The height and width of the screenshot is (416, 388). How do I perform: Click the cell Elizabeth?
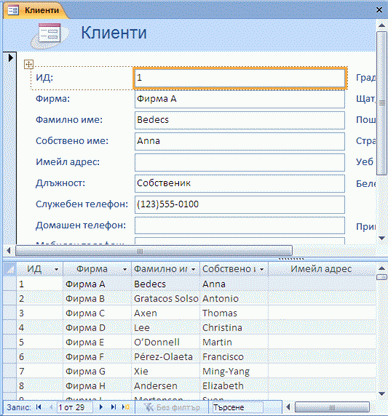[234, 386]
